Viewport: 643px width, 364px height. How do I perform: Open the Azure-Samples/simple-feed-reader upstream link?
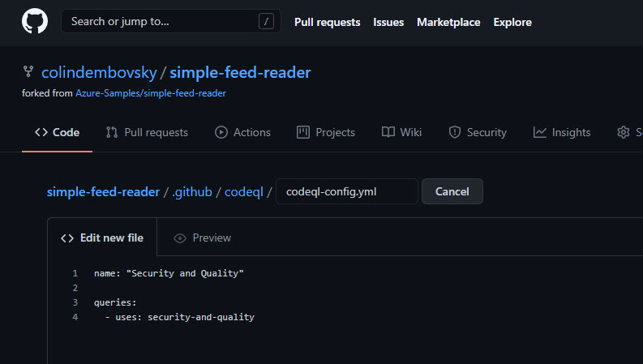coord(151,93)
